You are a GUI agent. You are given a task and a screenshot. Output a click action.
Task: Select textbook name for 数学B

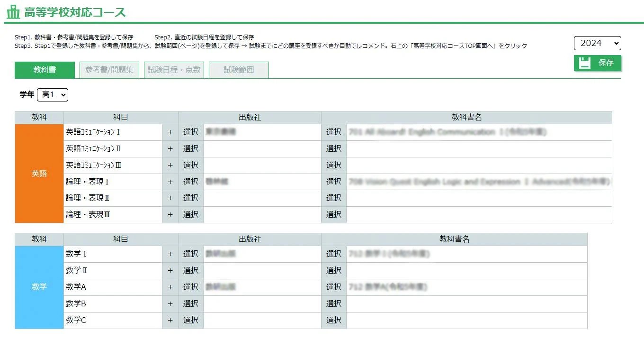click(x=334, y=303)
